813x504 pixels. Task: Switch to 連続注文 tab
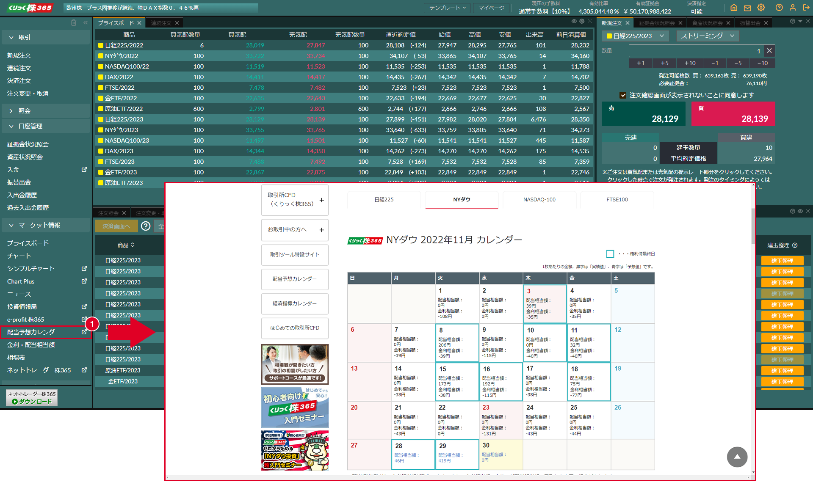click(x=161, y=23)
